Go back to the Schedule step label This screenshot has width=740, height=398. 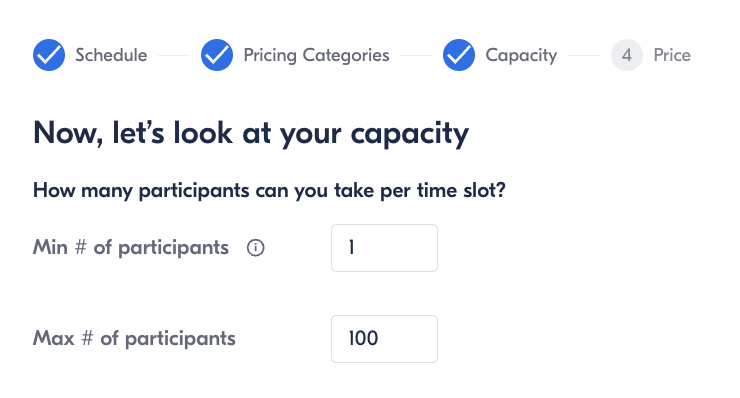click(111, 55)
